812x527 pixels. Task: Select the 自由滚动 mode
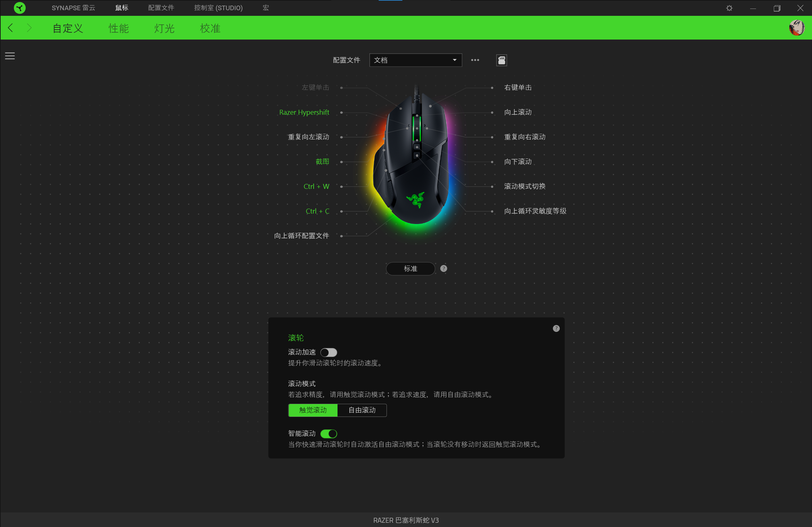(362, 410)
